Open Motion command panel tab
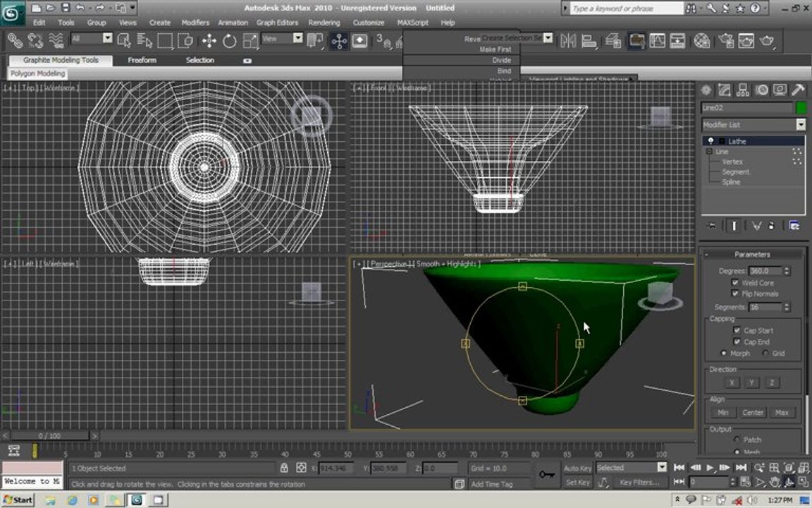812x508 pixels. point(761,90)
